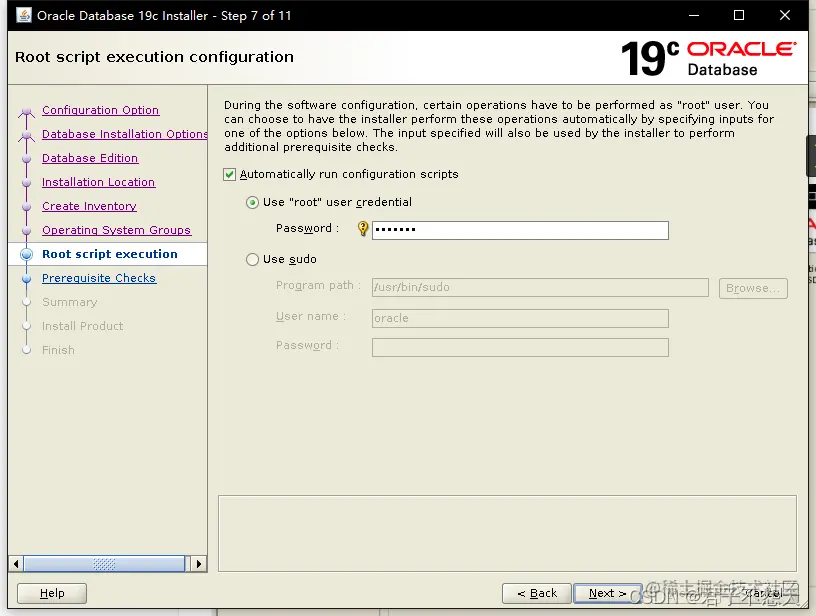Open Create Inventory step link
Viewport: 816px width, 616px height.
pyautogui.click(x=89, y=206)
